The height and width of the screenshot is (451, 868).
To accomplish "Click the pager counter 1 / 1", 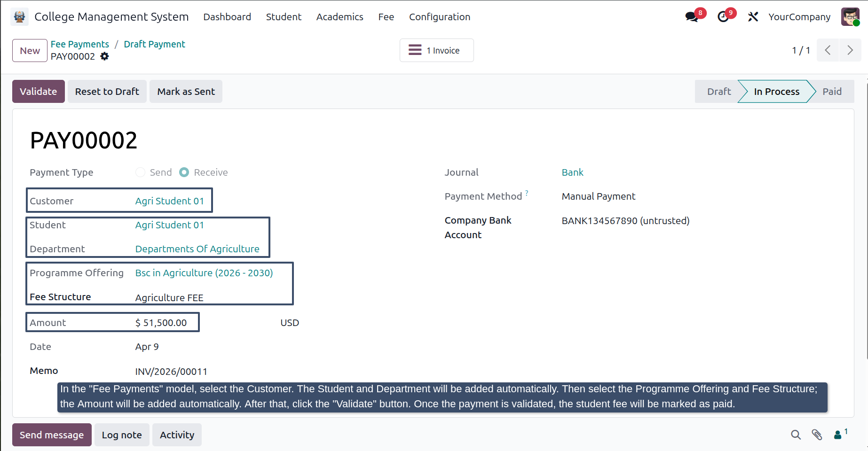I will 801,50.
